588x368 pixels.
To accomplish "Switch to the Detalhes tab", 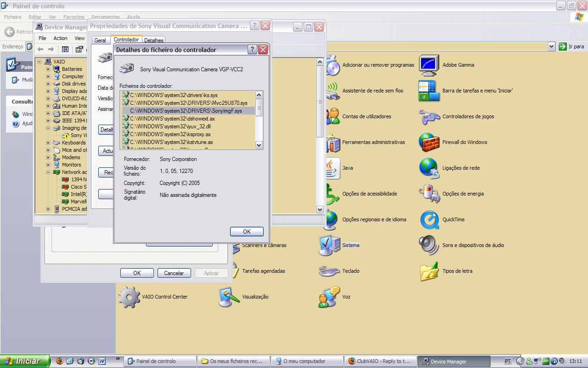I will pyautogui.click(x=153, y=40).
